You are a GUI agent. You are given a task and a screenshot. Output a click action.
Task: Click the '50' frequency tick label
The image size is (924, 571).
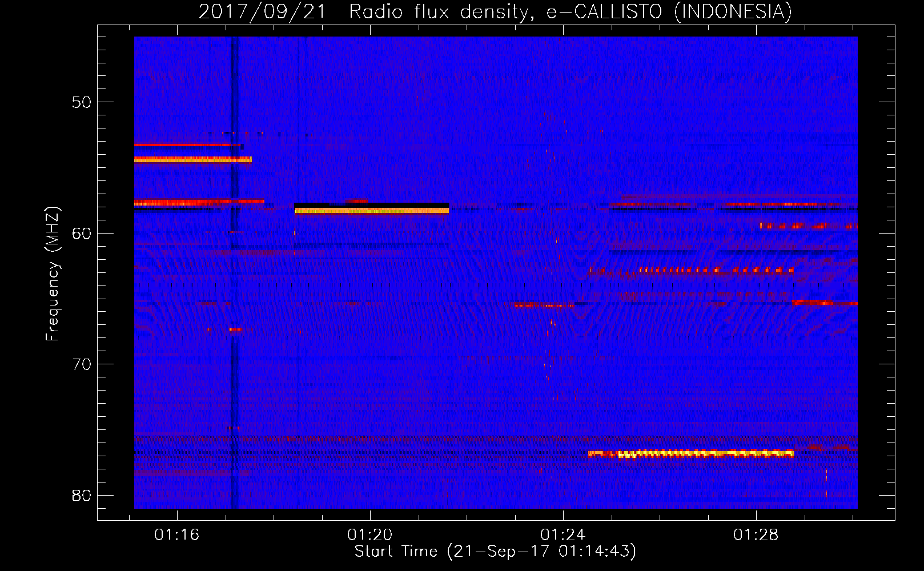point(82,102)
